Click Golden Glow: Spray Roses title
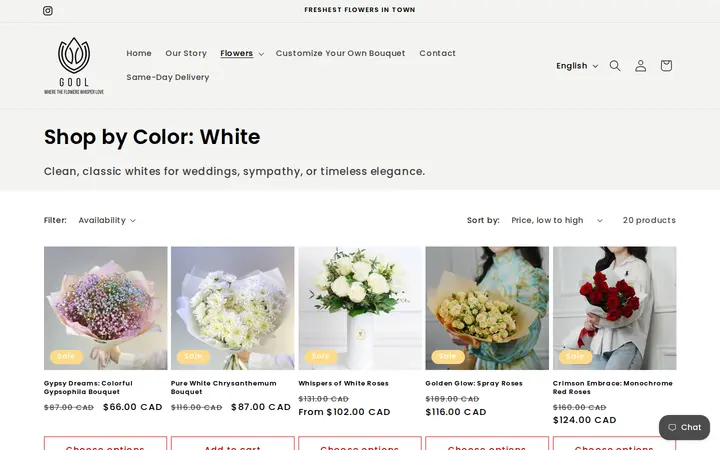 click(x=474, y=383)
